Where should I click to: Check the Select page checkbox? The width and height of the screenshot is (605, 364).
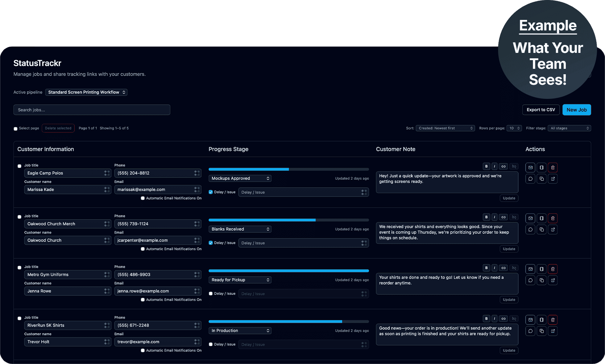16,129
